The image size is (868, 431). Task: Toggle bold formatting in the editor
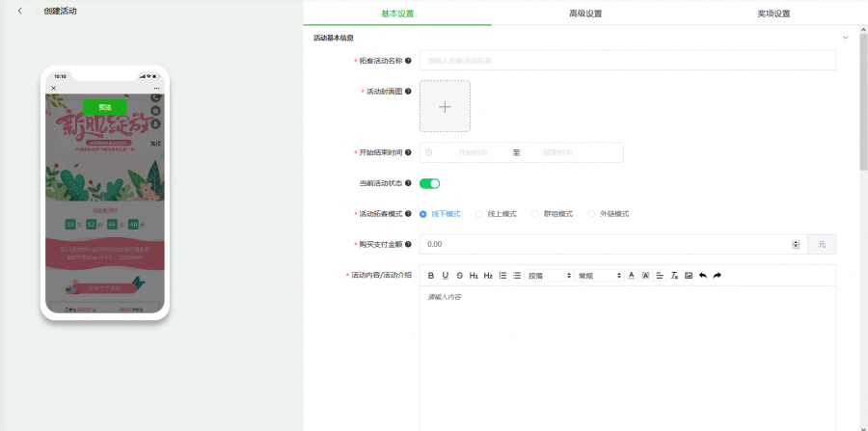pyautogui.click(x=431, y=276)
